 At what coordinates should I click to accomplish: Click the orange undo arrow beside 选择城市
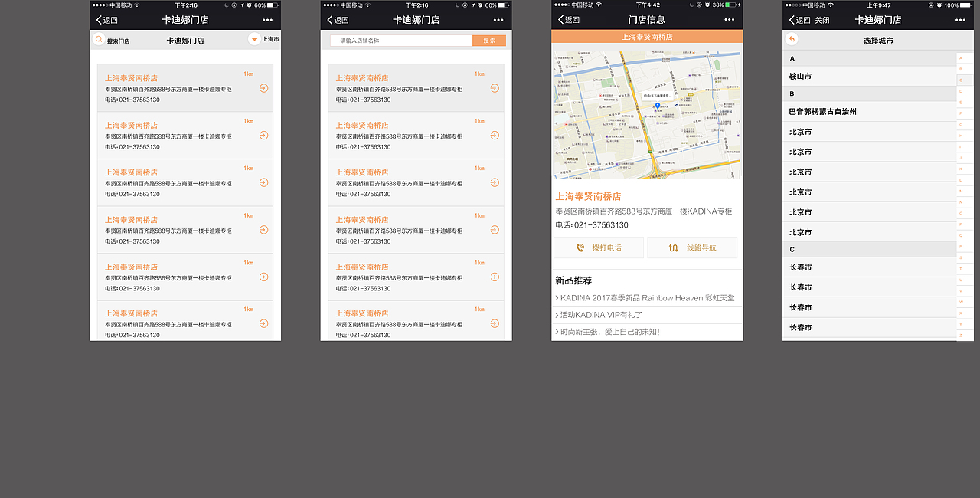(x=792, y=39)
